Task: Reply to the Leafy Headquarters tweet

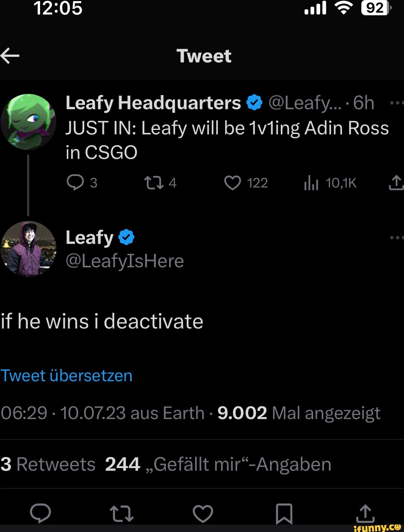Action: click(x=75, y=183)
